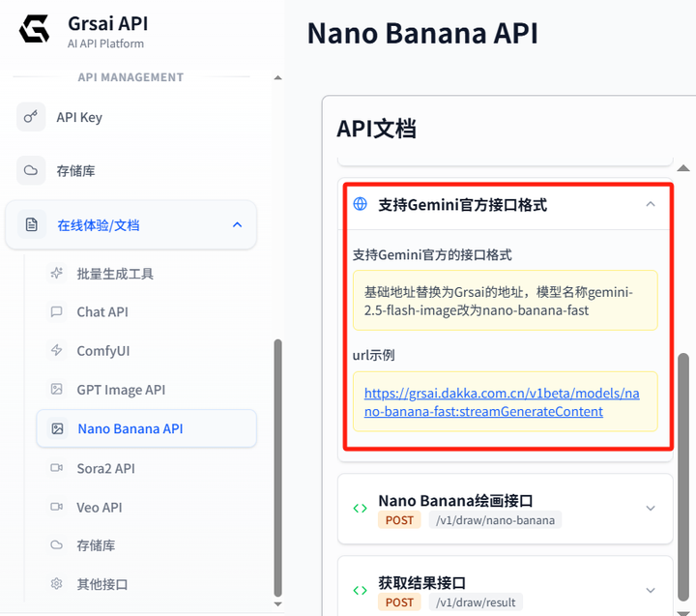
Task: Click the POST badge for /v1/draw/nano-banana
Action: coord(399,520)
